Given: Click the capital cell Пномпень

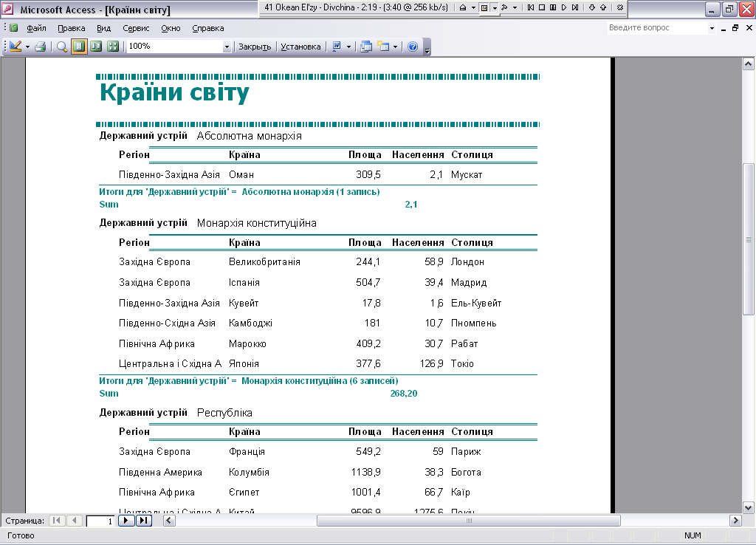Looking at the screenshot, I should [x=473, y=323].
